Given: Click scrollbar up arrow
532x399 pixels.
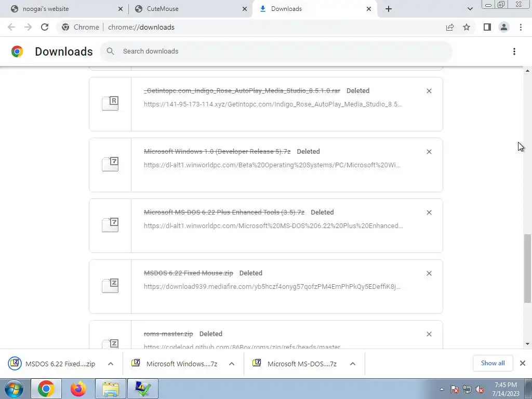Looking at the screenshot, I should (x=527, y=71).
